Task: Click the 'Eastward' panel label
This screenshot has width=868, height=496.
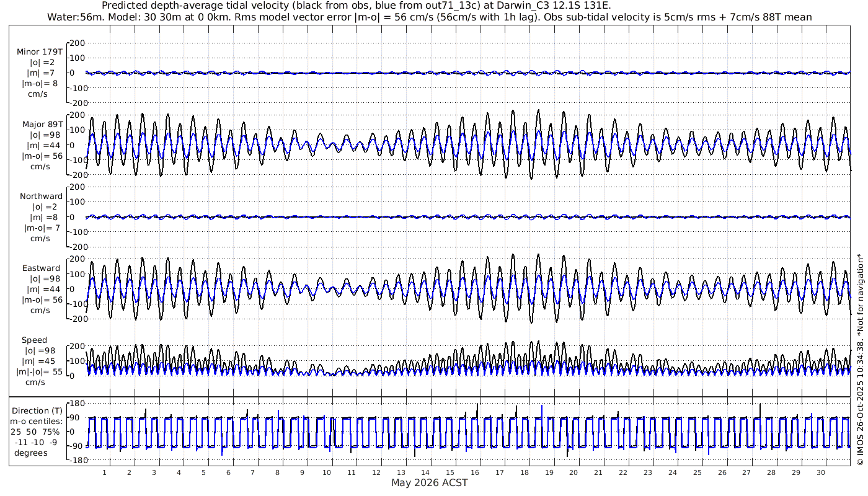Action: pyautogui.click(x=41, y=268)
